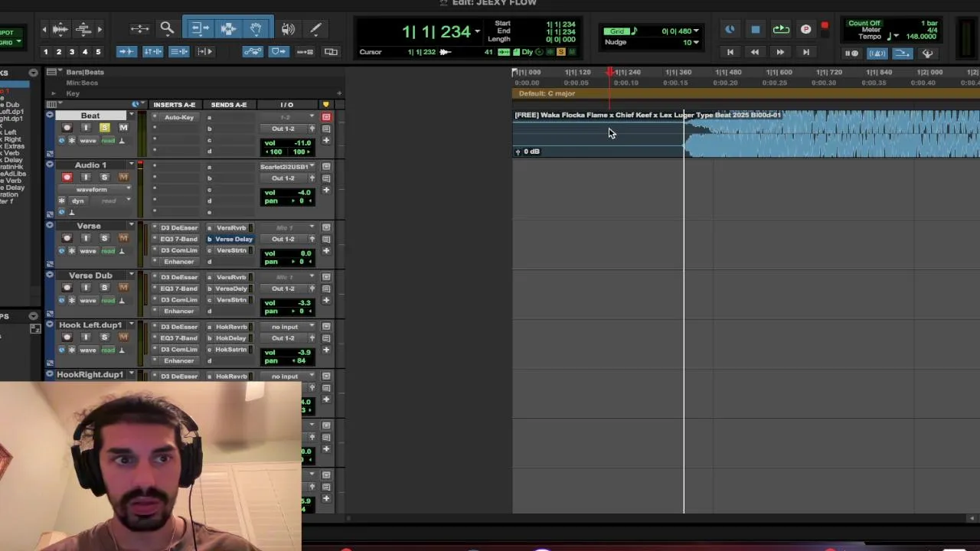The height and width of the screenshot is (551, 980).
Task: Click the INSERTS A-E column header
Action: coord(174,105)
